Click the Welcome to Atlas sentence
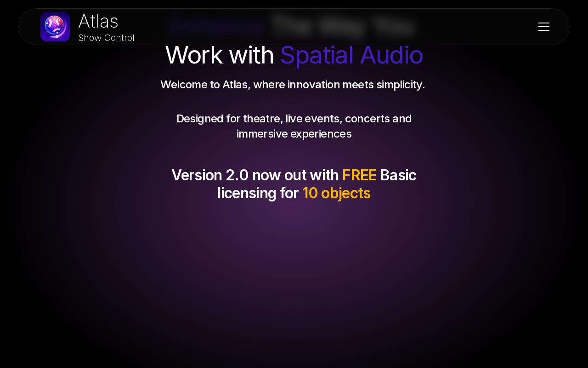588x368 pixels. click(293, 85)
